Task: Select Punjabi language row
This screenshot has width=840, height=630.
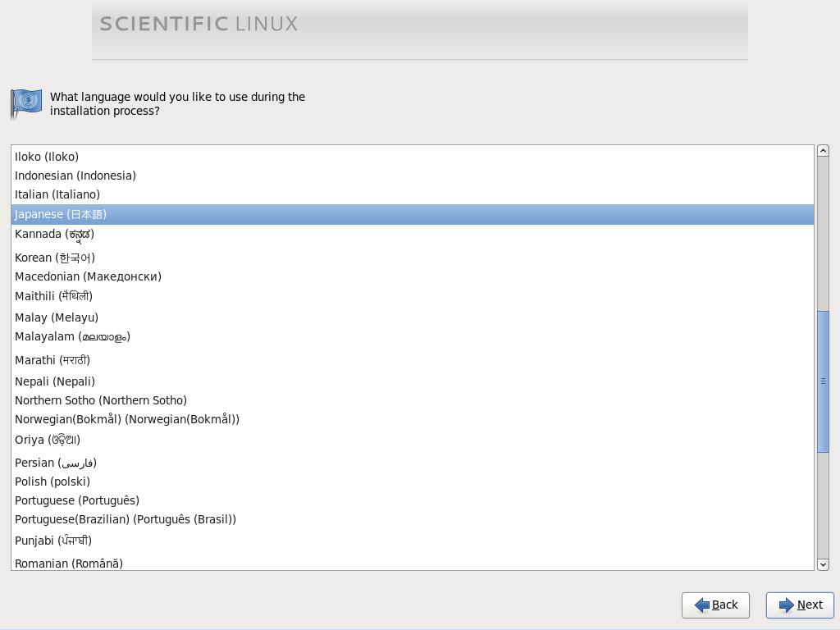Action: (x=413, y=541)
